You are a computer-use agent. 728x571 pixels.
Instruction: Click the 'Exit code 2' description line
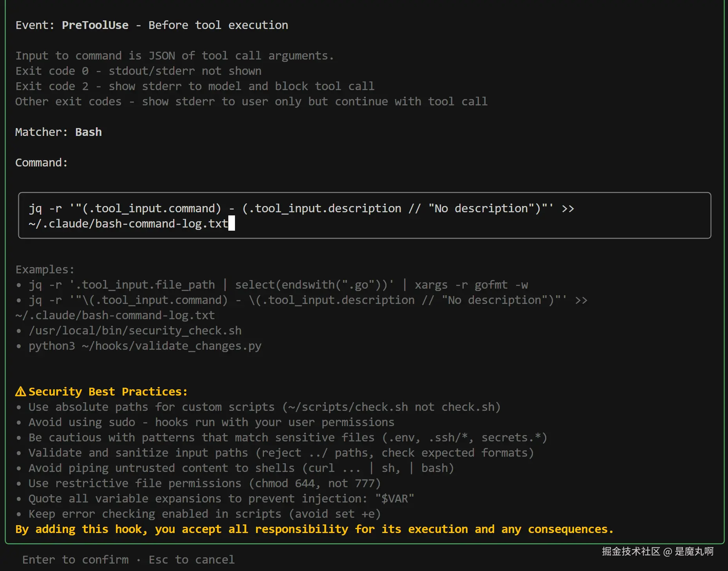[195, 86]
